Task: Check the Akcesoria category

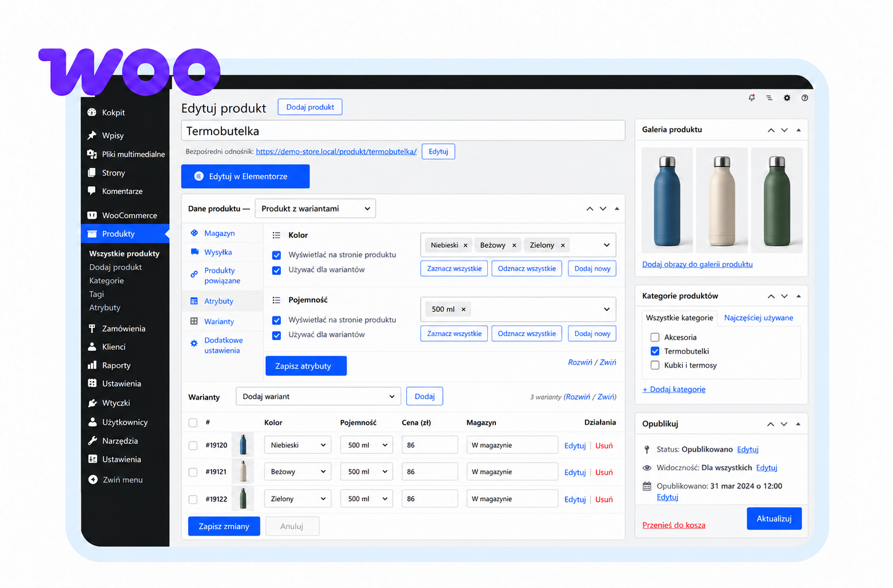Action: point(655,337)
